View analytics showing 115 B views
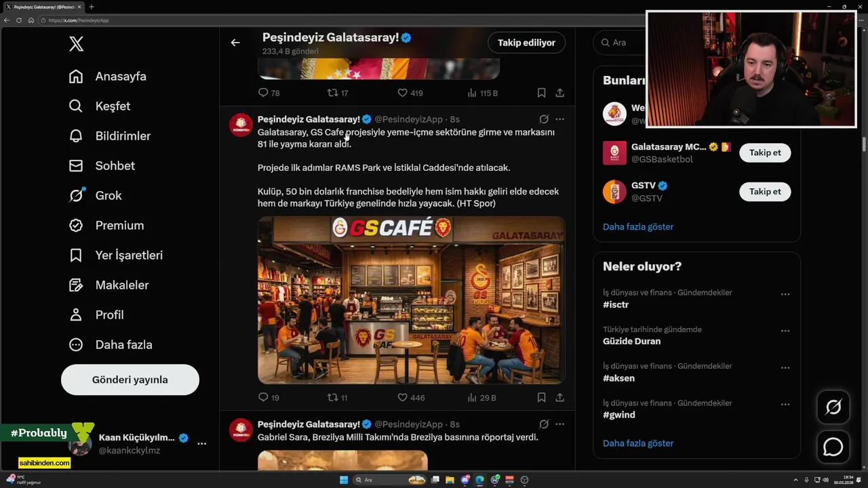The height and width of the screenshot is (488, 868). [483, 93]
